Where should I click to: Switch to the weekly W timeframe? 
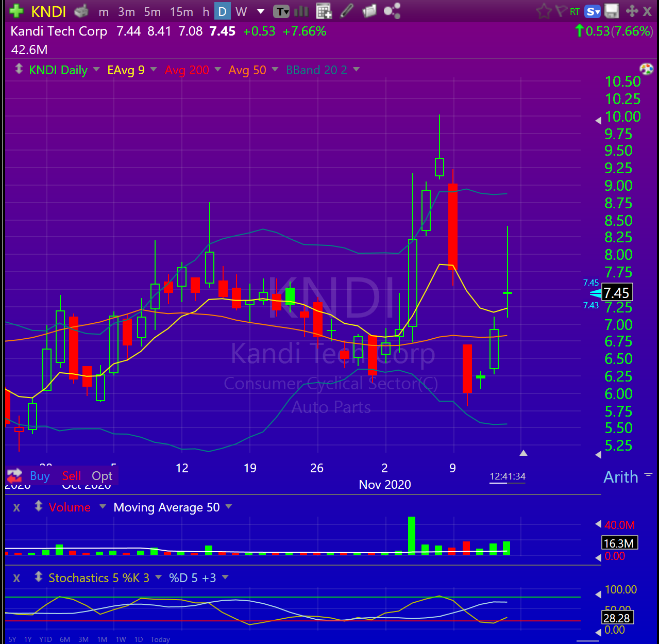pyautogui.click(x=241, y=11)
